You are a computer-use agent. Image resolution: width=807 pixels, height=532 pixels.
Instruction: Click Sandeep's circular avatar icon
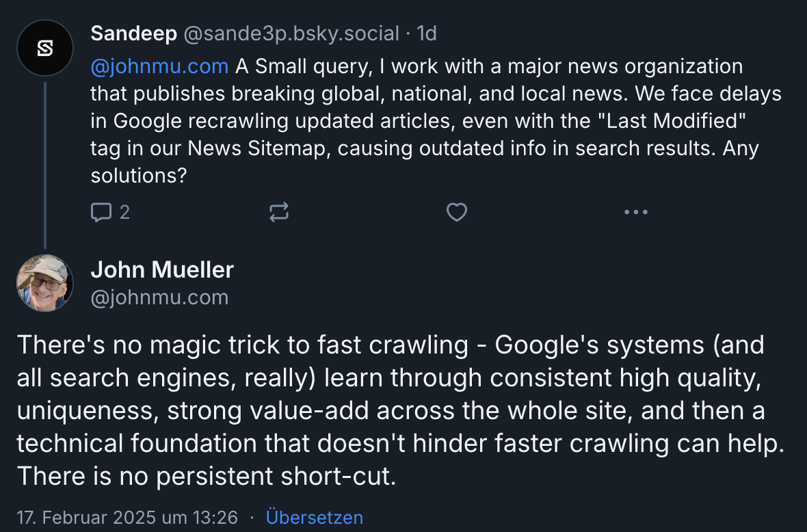(44, 48)
